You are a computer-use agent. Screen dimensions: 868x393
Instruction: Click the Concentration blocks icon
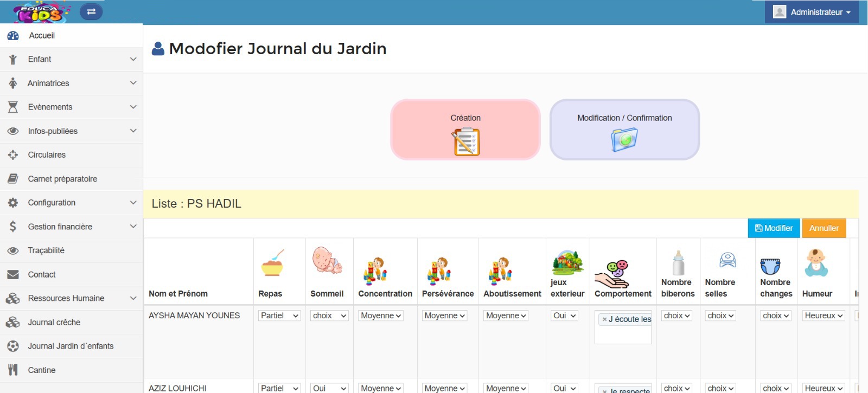pyautogui.click(x=375, y=271)
